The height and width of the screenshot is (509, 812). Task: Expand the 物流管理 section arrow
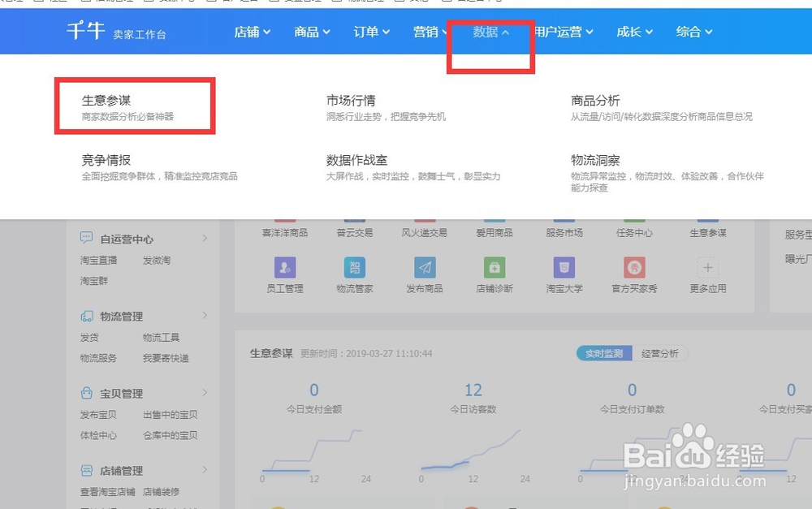pos(205,315)
